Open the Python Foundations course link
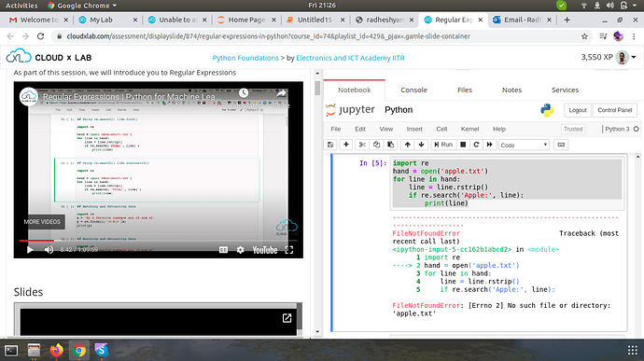 click(245, 58)
